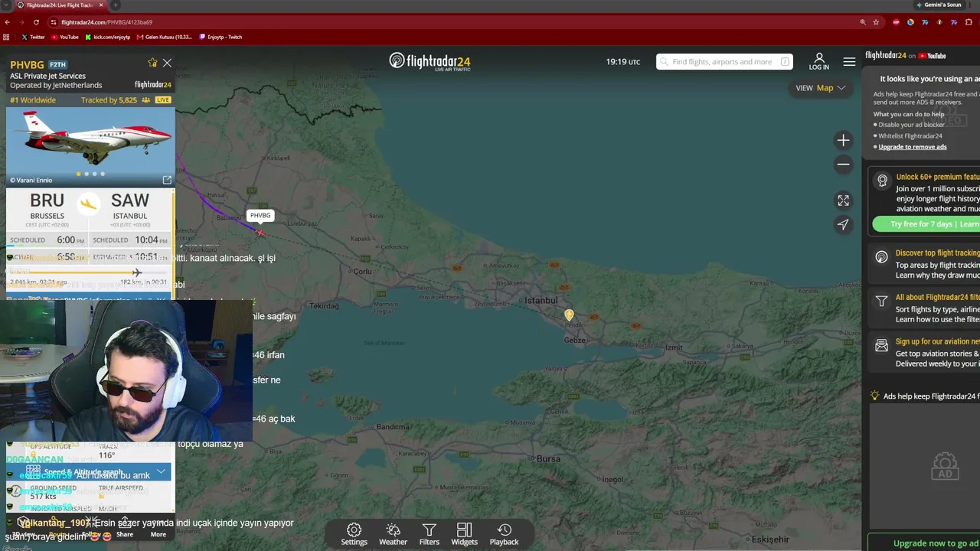The height and width of the screenshot is (551, 980).
Task: Click the Bursa city label on map
Action: point(548,459)
